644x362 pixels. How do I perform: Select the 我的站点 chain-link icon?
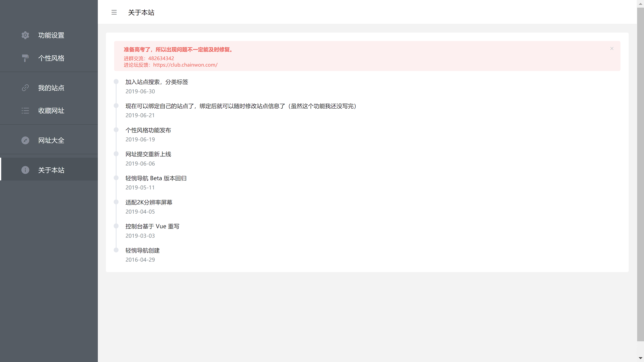click(x=25, y=88)
